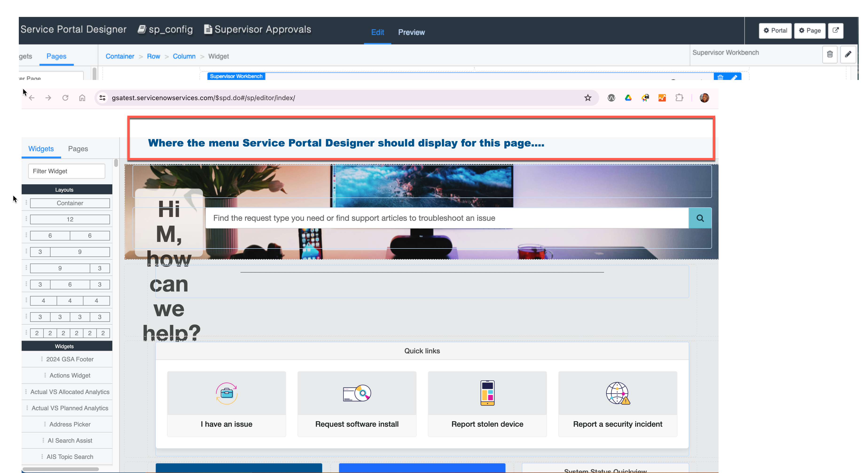Click the Container breadcrumb link

click(x=120, y=56)
